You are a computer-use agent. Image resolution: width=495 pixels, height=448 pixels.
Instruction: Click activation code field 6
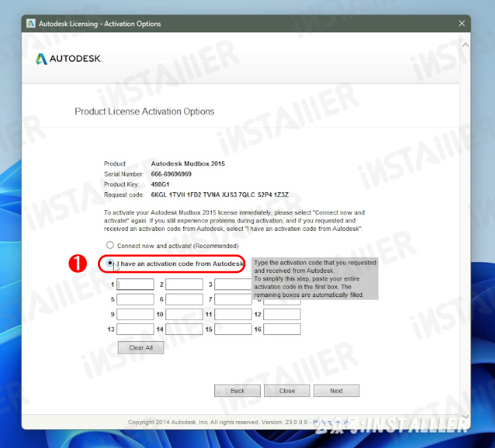tap(184, 299)
